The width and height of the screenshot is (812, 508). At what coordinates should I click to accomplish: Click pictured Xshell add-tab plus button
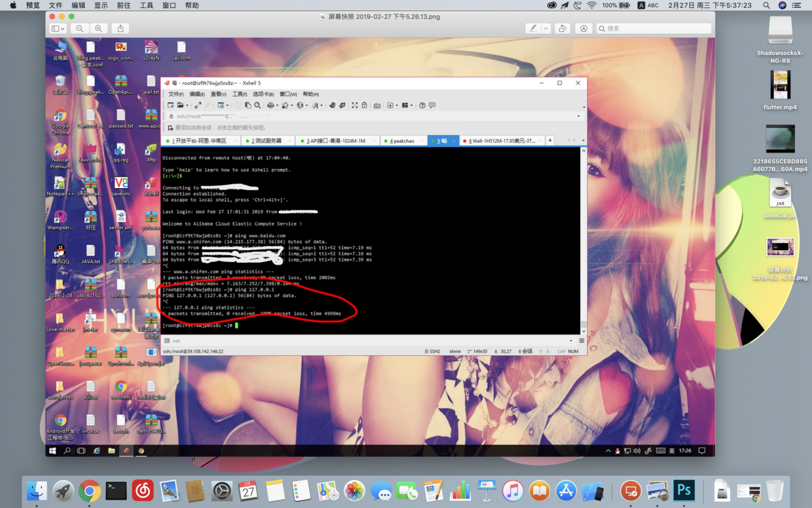click(x=550, y=140)
